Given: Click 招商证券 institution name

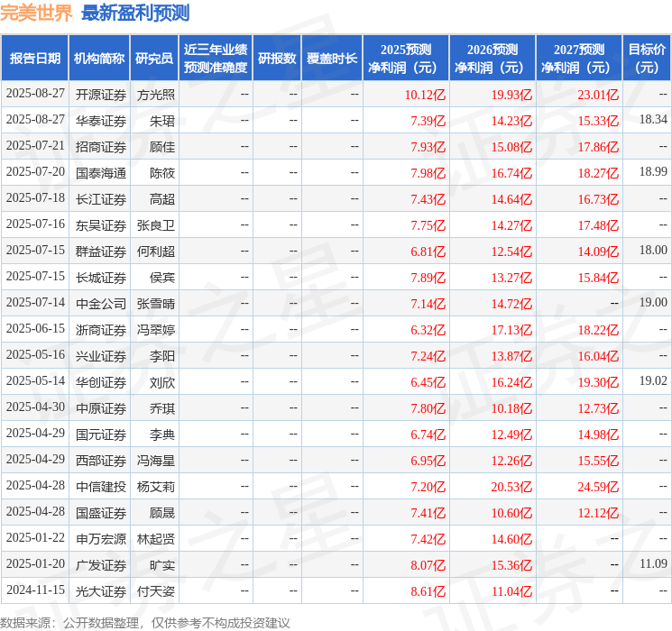Looking at the screenshot, I should pyautogui.click(x=101, y=147).
